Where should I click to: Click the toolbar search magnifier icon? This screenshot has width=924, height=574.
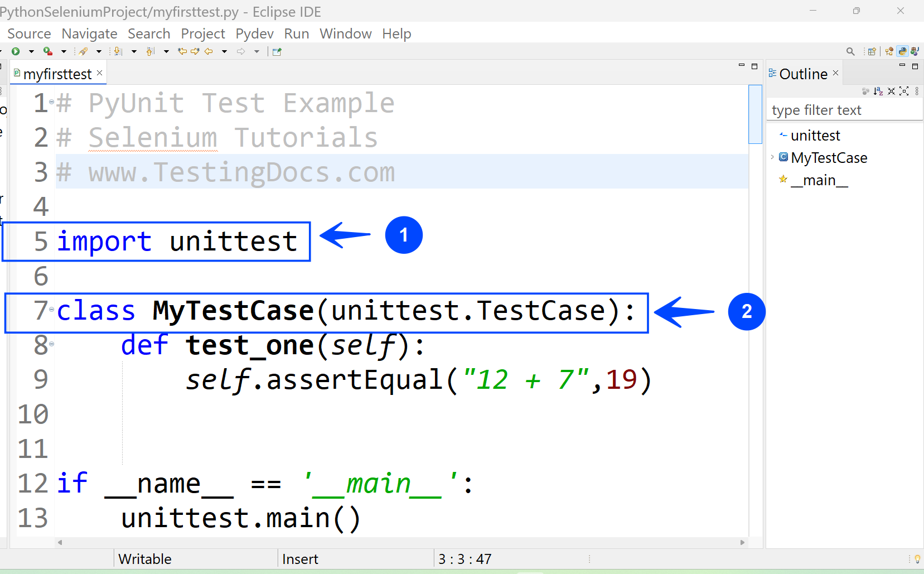(850, 51)
